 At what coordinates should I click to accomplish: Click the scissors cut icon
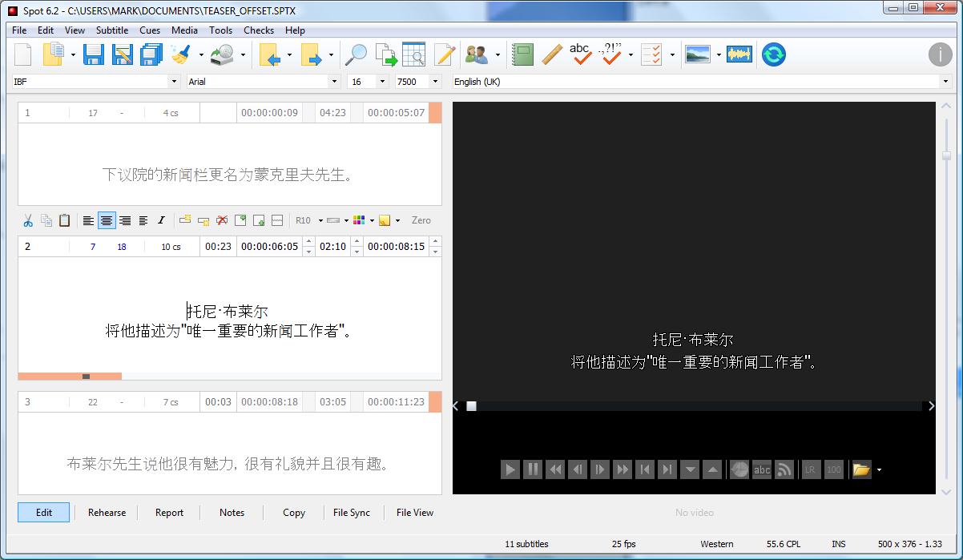coord(27,220)
